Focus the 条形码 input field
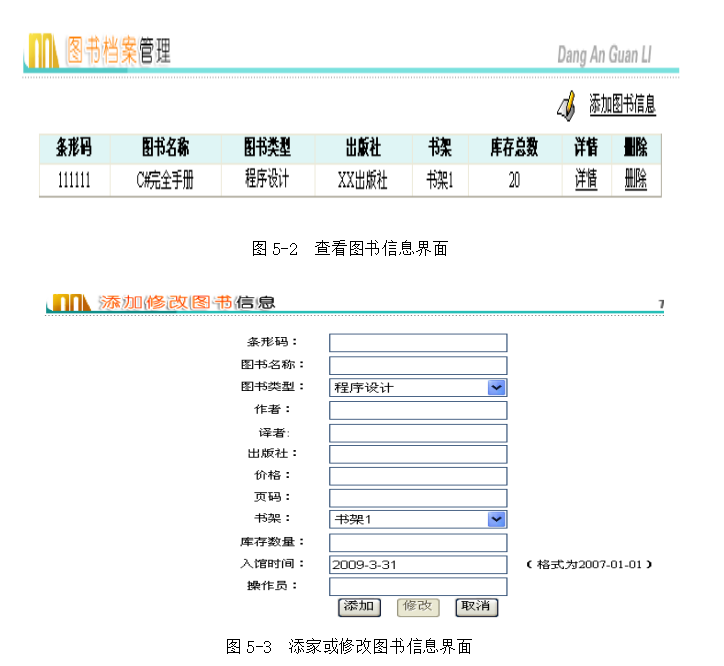Viewport: 724px width, 666px height. click(418, 343)
